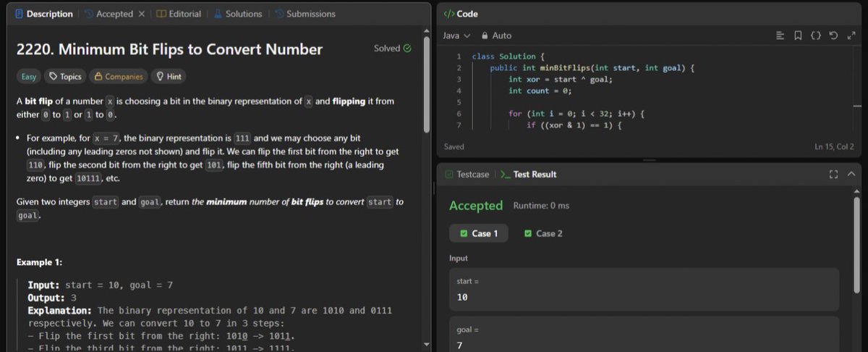Click the 'Saved' status text

point(454,147)
